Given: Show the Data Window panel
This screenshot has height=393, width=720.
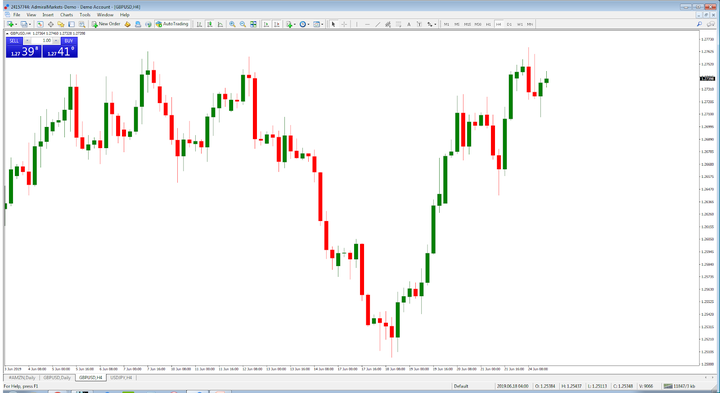Looking at the screenshot, I should click(x=51, y=24).
